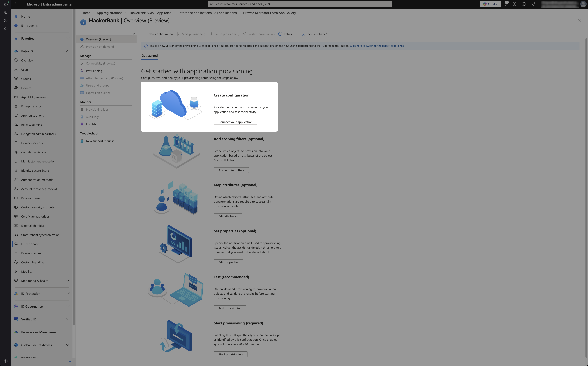This screenshot has height=366, width=588.
Task: Click the user account avatar
Action: click(583, 4)
